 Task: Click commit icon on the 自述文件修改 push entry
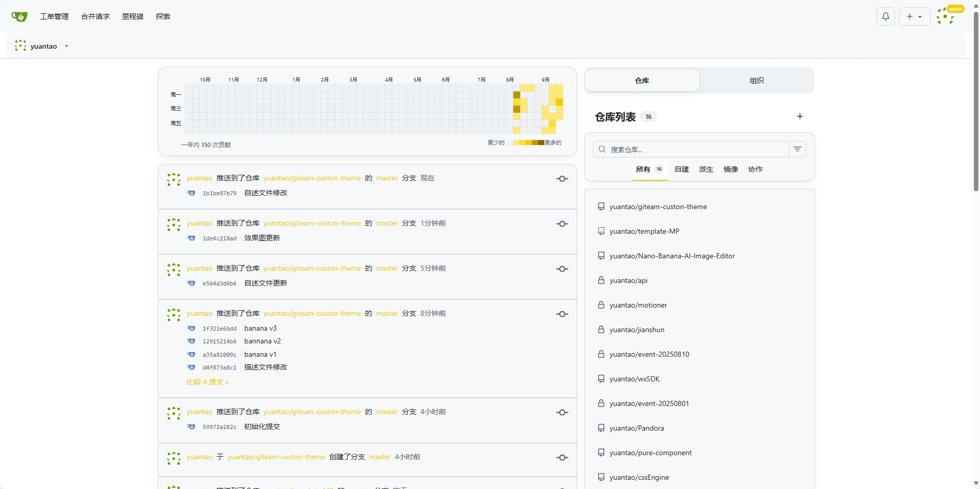point(562,179)
